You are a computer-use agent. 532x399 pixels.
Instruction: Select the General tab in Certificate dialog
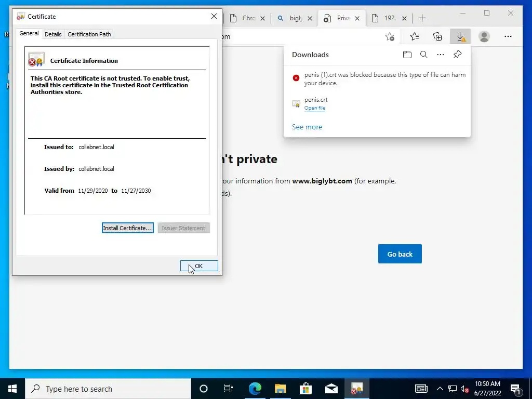click(29, 33)
